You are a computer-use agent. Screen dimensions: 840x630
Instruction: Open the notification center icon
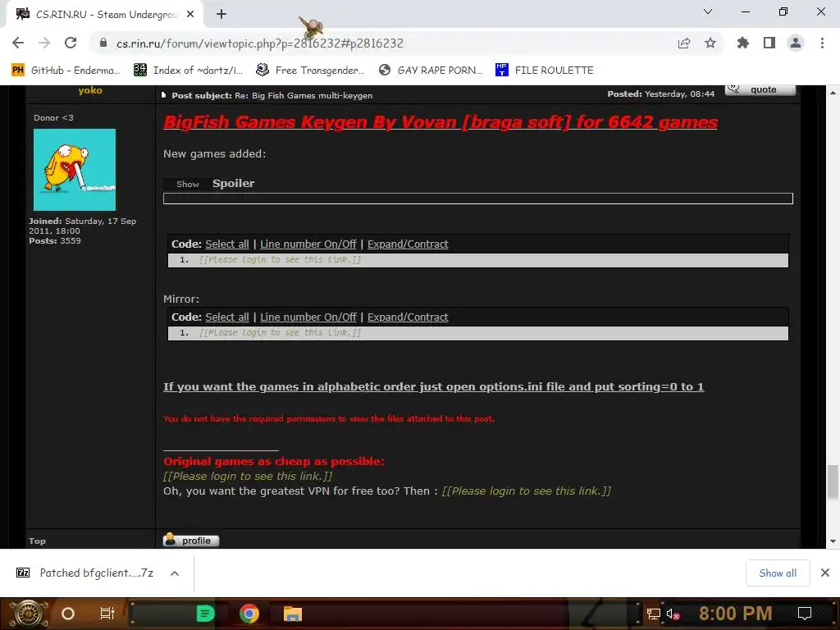(x=805, y=614)
